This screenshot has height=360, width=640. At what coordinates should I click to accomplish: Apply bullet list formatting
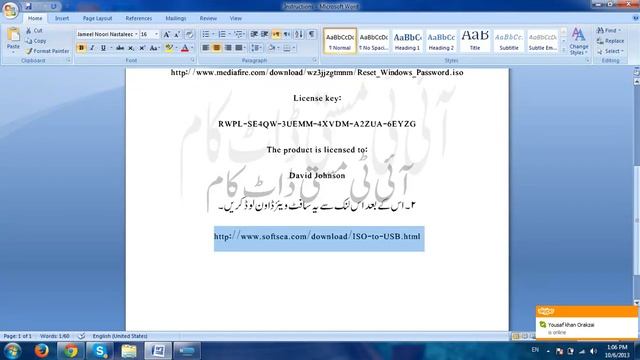[206, 34]
